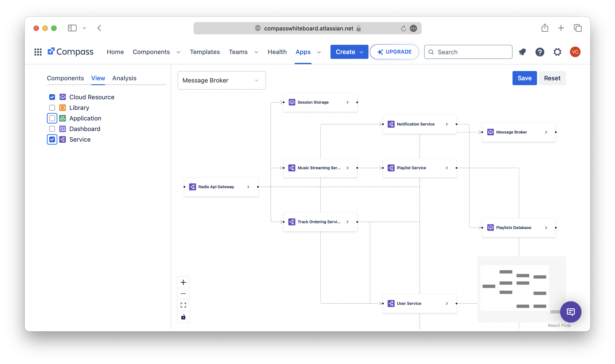Viewport: 615px width, 364px height.
Task: Toggle the canvas lock icon
Action: click(183, 317)
